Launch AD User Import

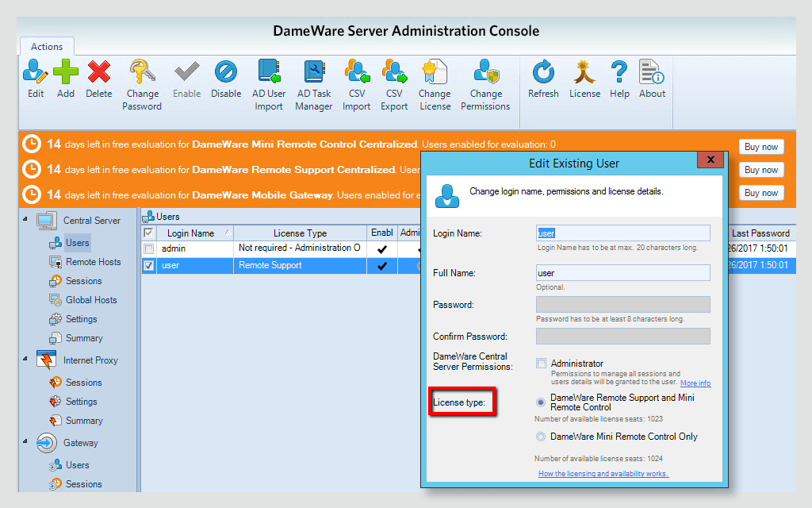pos(269,74)
